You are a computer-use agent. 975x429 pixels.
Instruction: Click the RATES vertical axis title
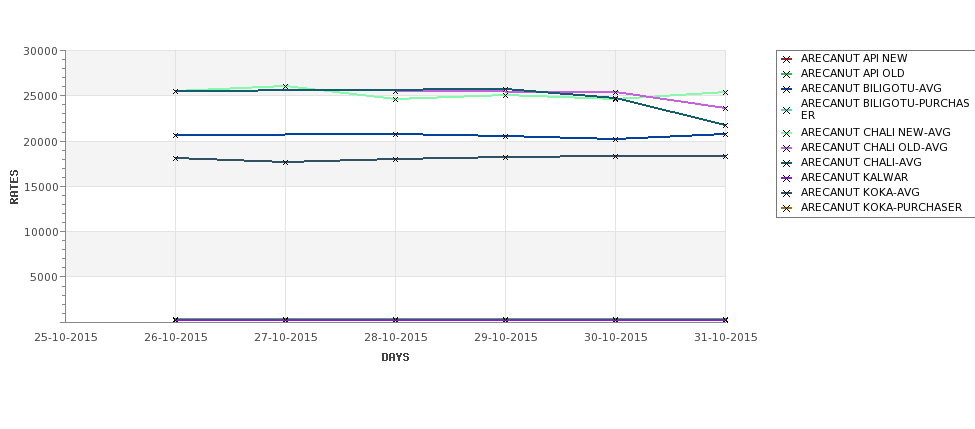(14, 187)
